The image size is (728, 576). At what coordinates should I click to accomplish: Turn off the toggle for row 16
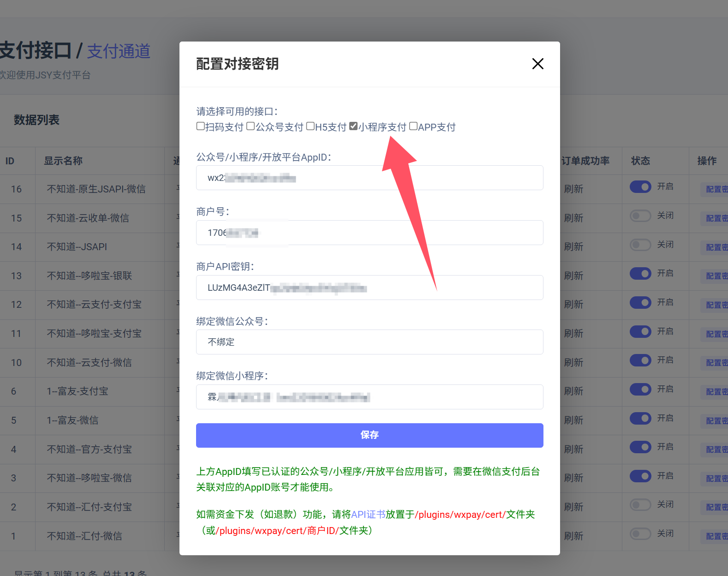tap(640, 186)
